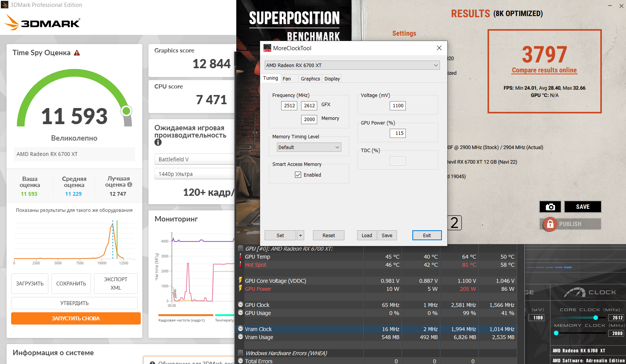
Task: Click the Total Errors sensor icon
Action: [x=241, y=361]
